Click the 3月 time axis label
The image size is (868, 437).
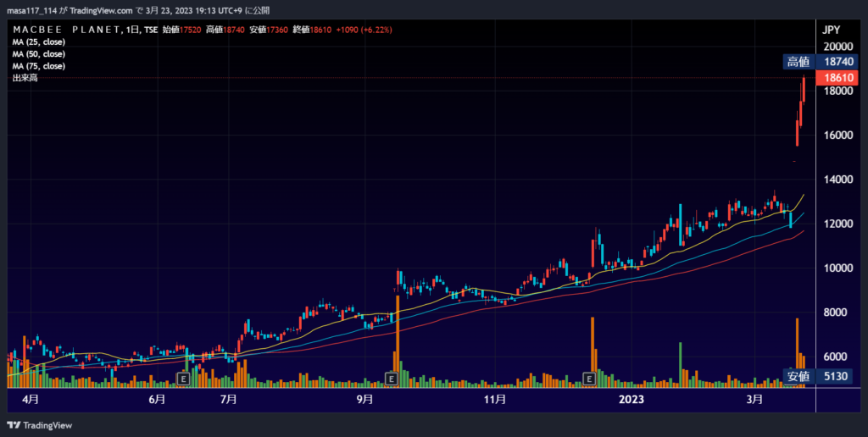754,399
